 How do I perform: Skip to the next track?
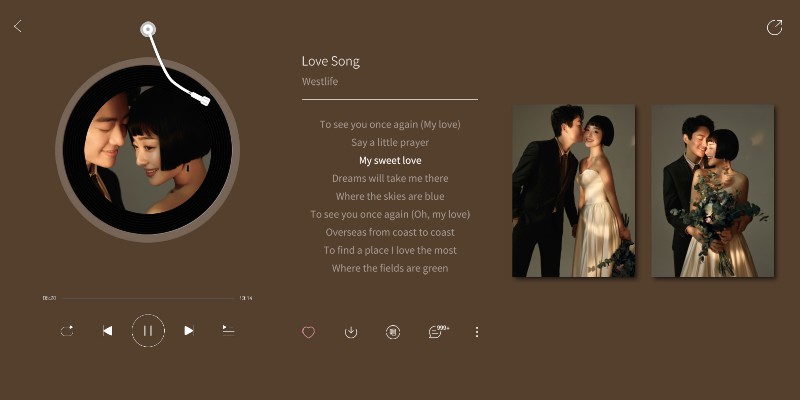click(189, 331)
